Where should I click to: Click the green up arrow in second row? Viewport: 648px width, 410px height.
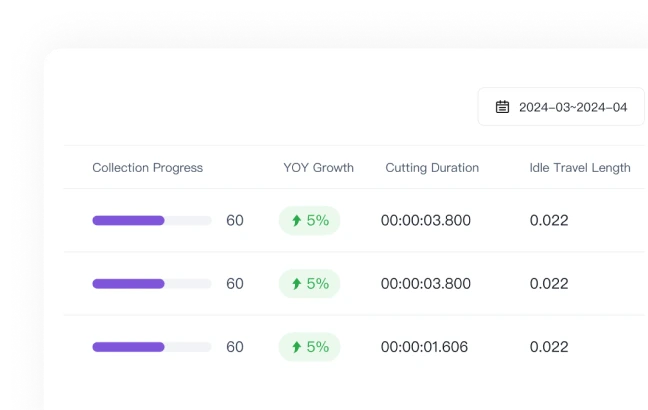coord(296,284)
